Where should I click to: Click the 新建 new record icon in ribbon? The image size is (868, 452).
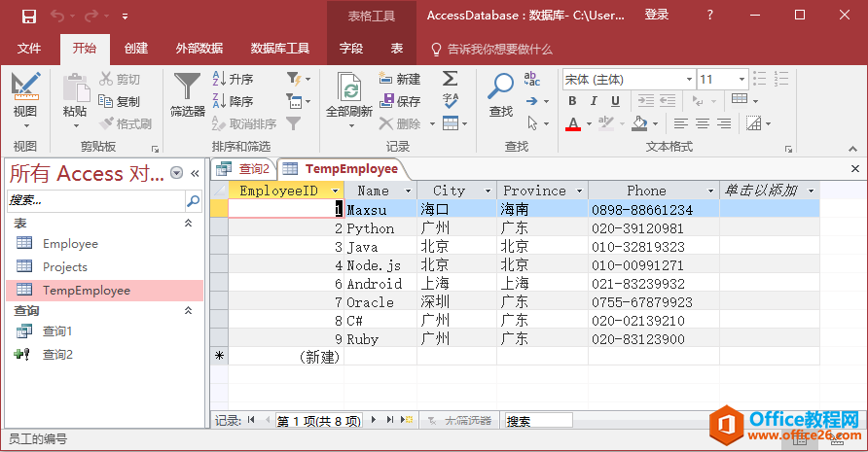[x=400, y=80]
